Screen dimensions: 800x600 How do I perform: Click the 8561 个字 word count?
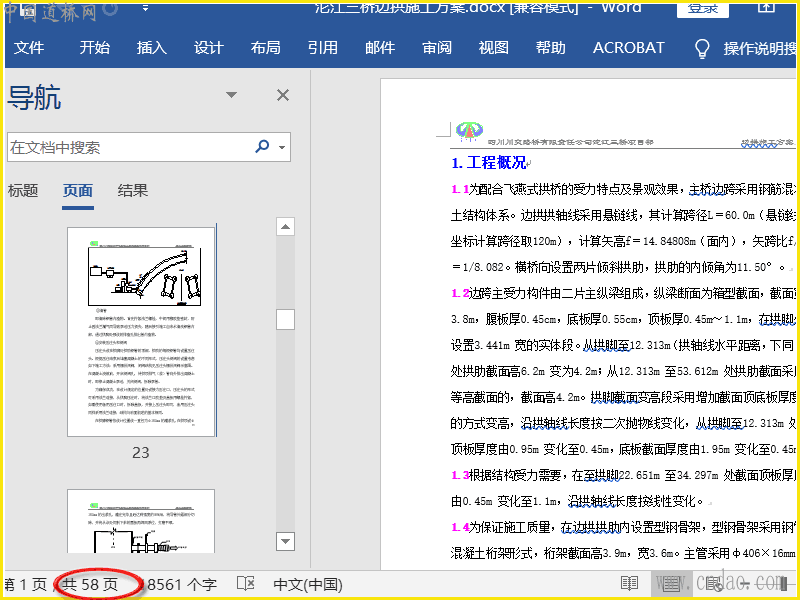pyautogui.click(x=182, y=585)
